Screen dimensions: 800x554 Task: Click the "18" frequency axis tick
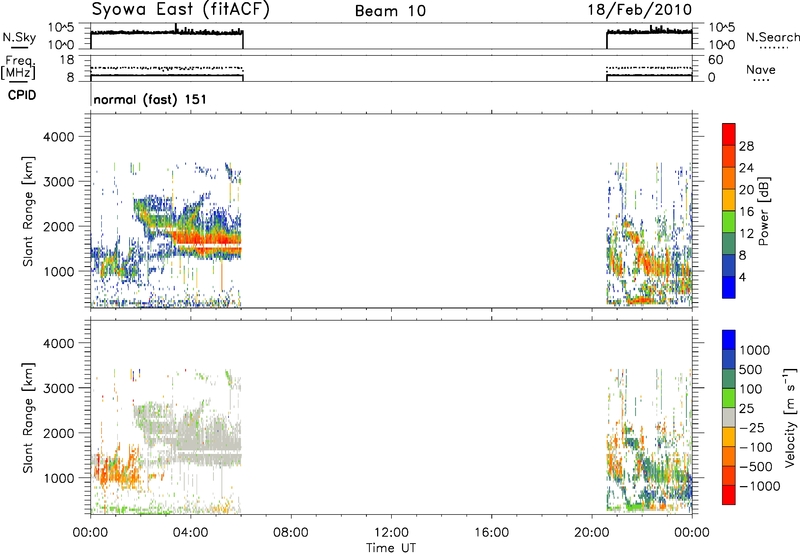(67, 60)
